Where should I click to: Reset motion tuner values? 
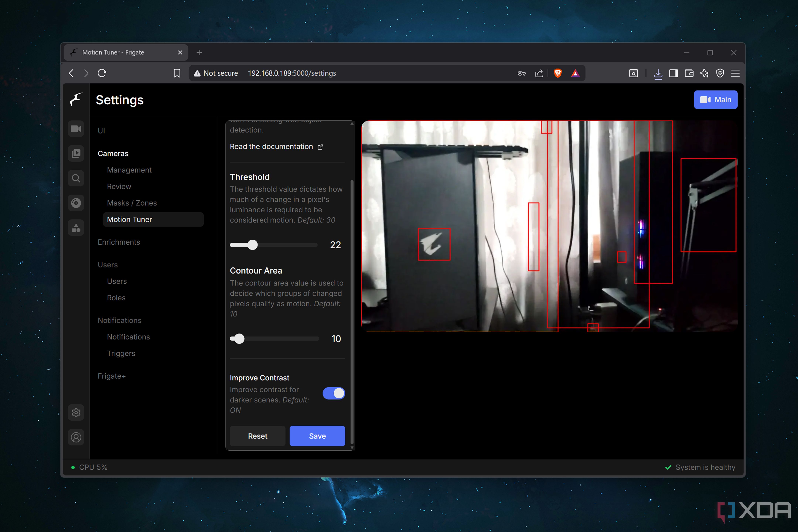click(x=258, y=436)
